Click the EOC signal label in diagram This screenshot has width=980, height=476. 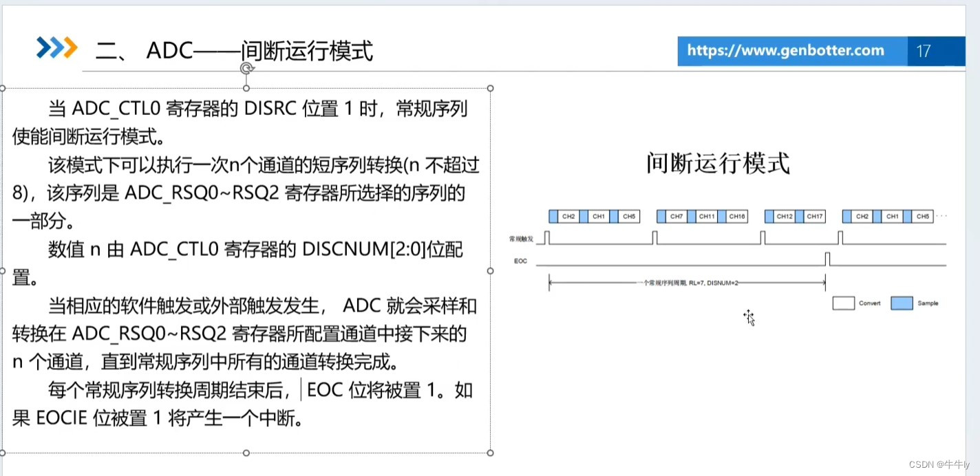520,261
